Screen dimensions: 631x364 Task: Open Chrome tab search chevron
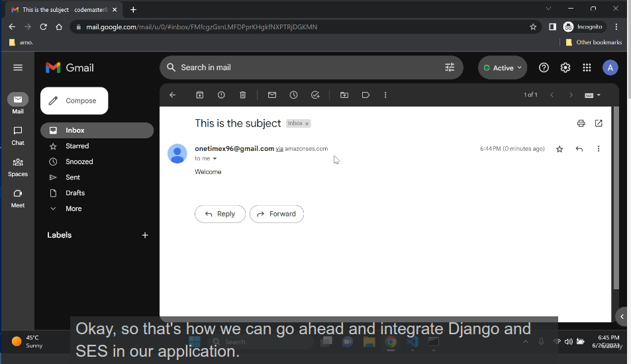click(548, 9)
